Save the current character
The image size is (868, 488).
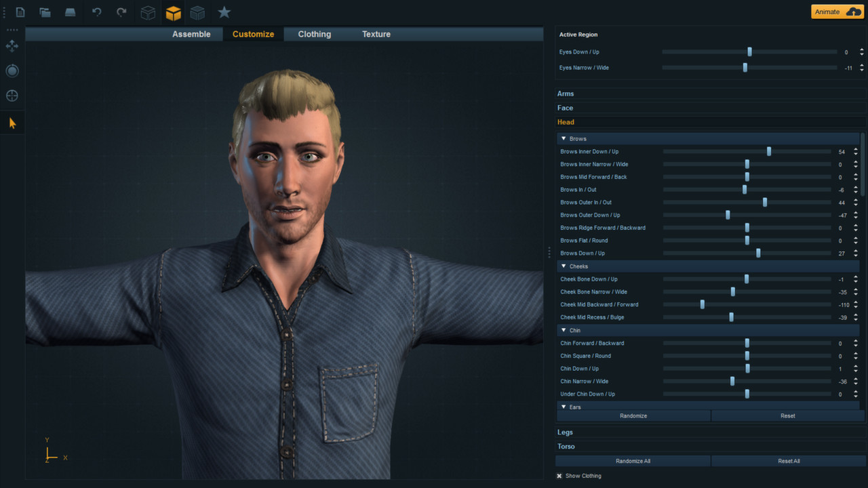(x=70, y=12)
